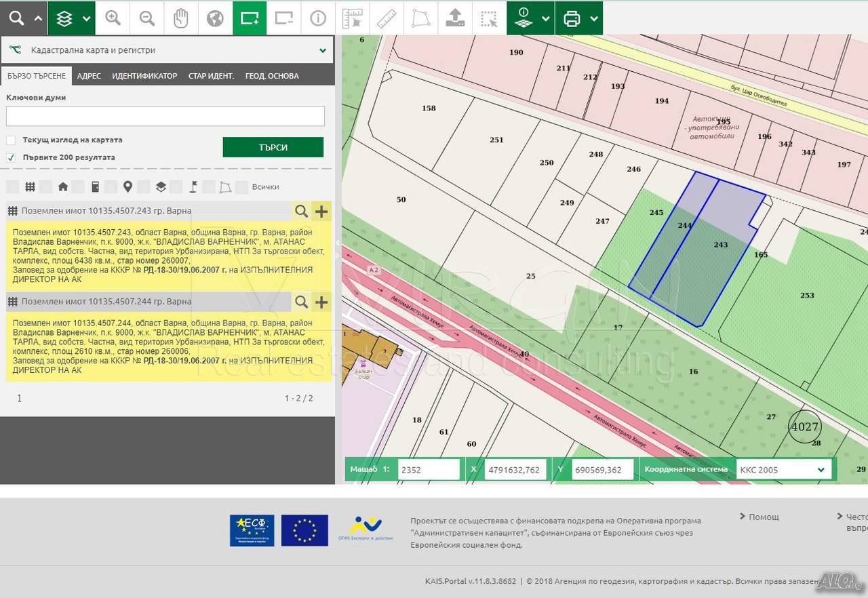Viewport: 868px width, 598px height.
Task: Toggle the layers filter checkbox
Action: (143, 186)
